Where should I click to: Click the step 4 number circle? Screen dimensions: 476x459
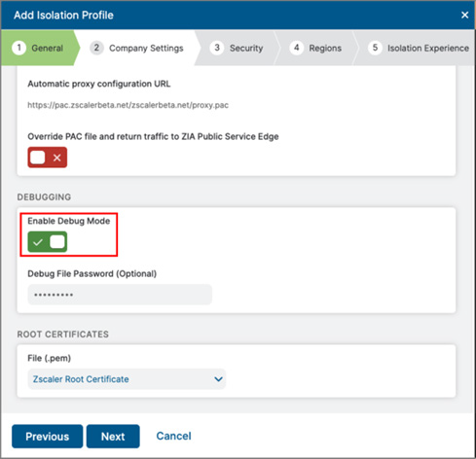click(296, 48)
